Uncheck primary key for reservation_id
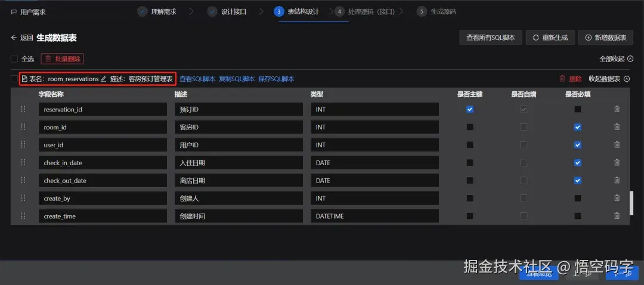Screen dimensions: 644x285 tap(470, 109)
